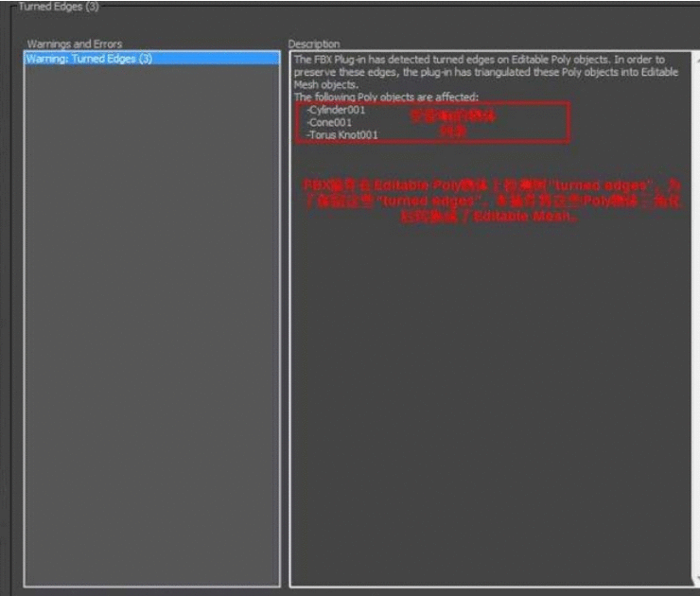Viewport: 700px width, 596px height.
Task: Click the 'Warnings and Errors' label
Action: click(x=74, y=44)
